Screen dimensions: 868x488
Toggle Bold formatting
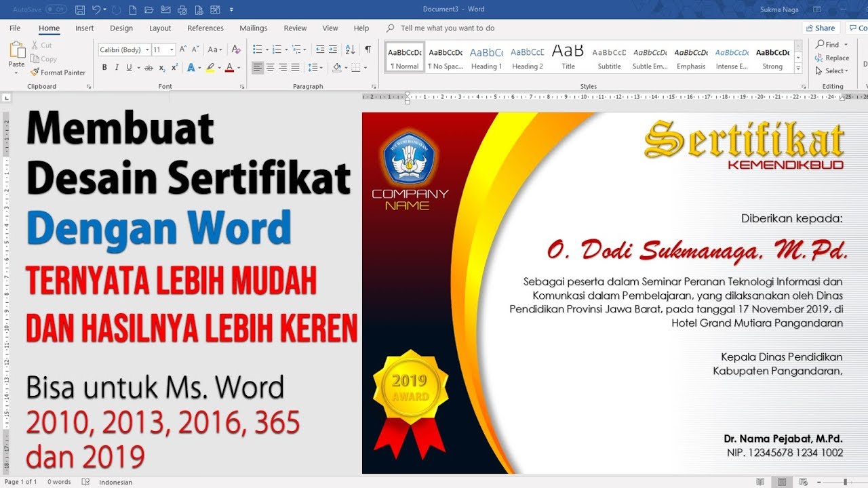pyautogui.click(x=104, y=68)
